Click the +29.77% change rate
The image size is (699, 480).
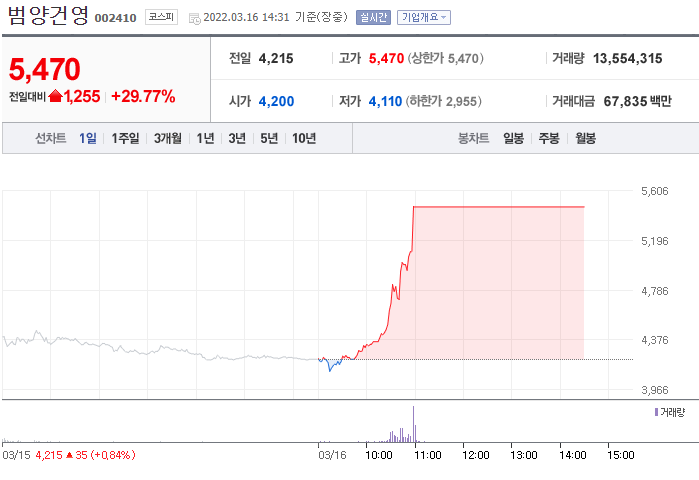point(143,96)
